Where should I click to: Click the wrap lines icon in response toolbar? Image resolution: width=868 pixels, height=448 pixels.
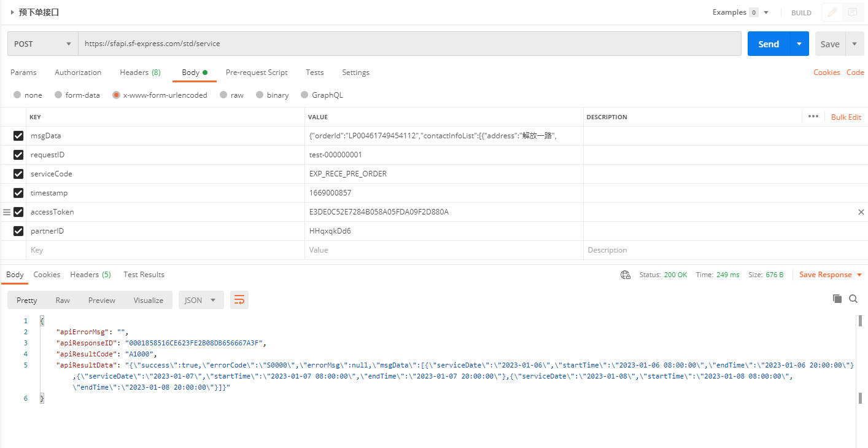pos(239,300)
